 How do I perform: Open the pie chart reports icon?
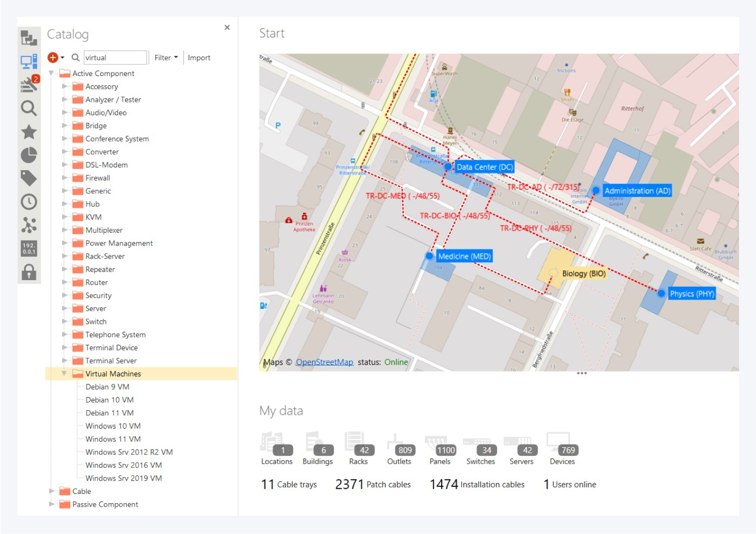[x=29, y=155]
